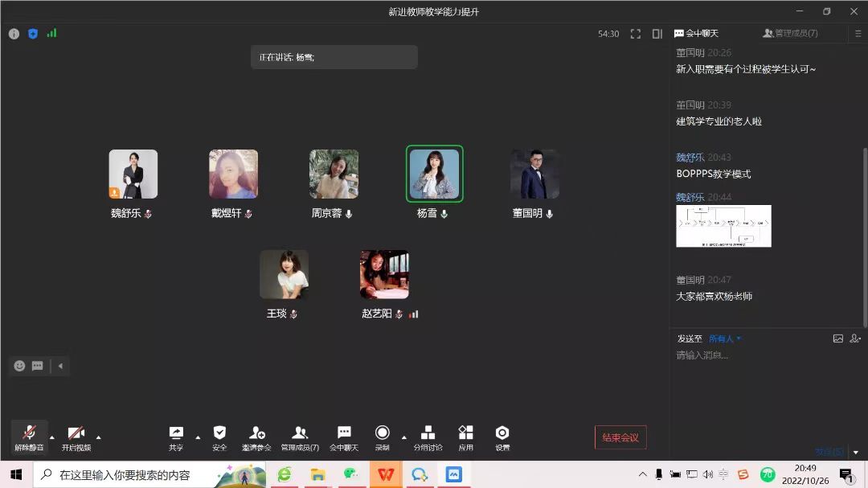Click the red 结束会议 button
Viewport: 868px width, 488px height.
click(x=620, y=437)
